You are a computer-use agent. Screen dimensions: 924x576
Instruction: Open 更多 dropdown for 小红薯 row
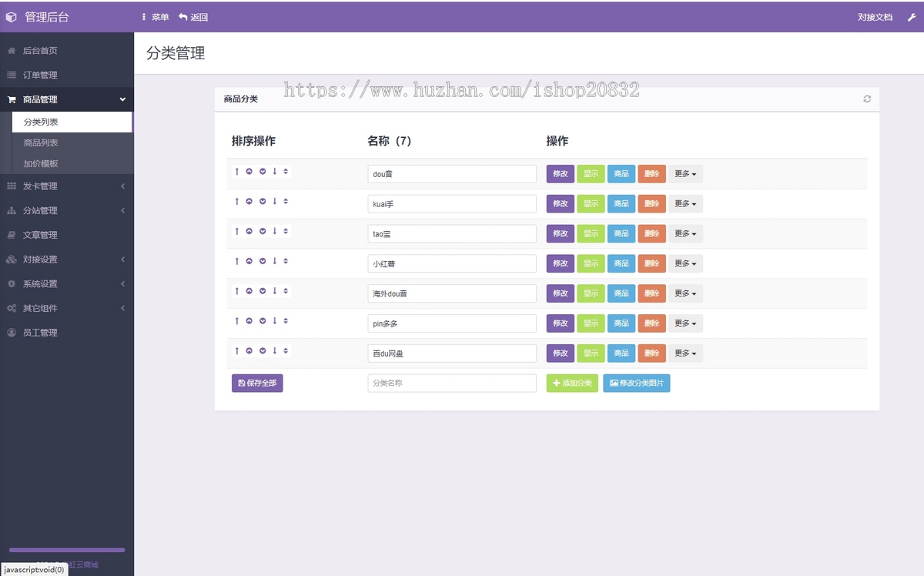point(685,263)
